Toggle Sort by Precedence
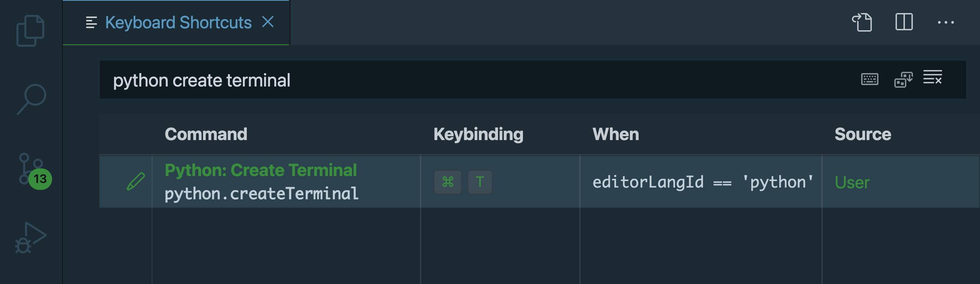This screenshot has width=980, height=284. click(x=903, y=79)
